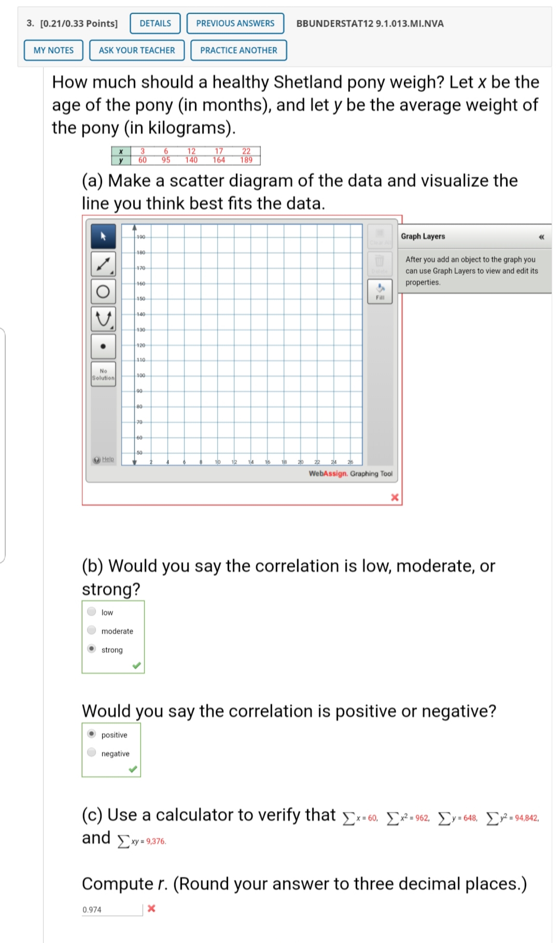Click the Delete trash icon

[x=380, y=265]
